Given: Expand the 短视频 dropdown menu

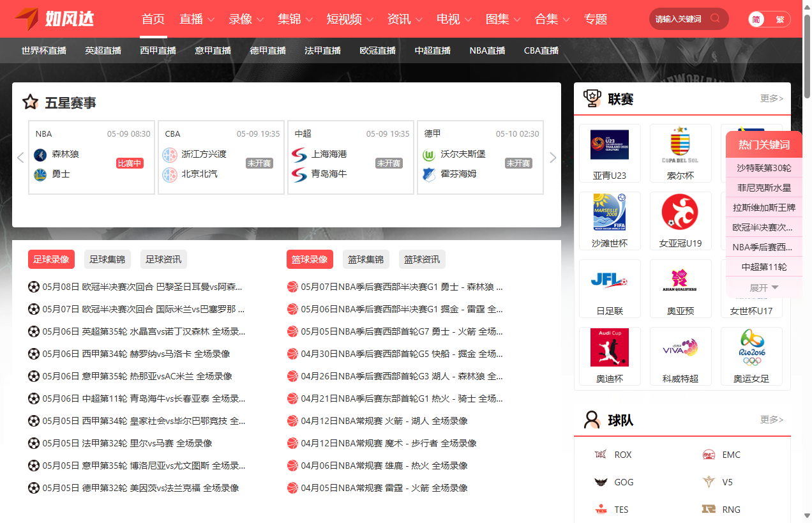Looking at the screenshot, I should [x=350, y=19].
